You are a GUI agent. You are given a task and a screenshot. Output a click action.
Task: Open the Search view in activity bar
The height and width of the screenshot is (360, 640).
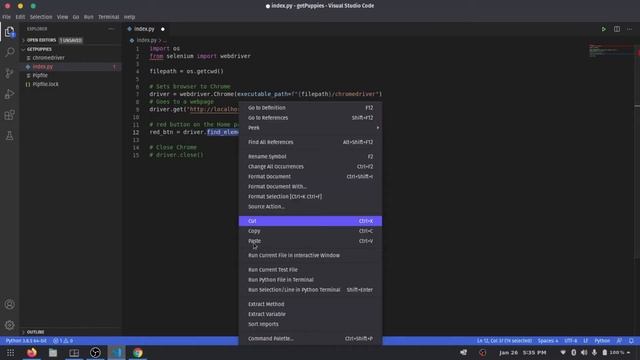click(x=9, y=52)
